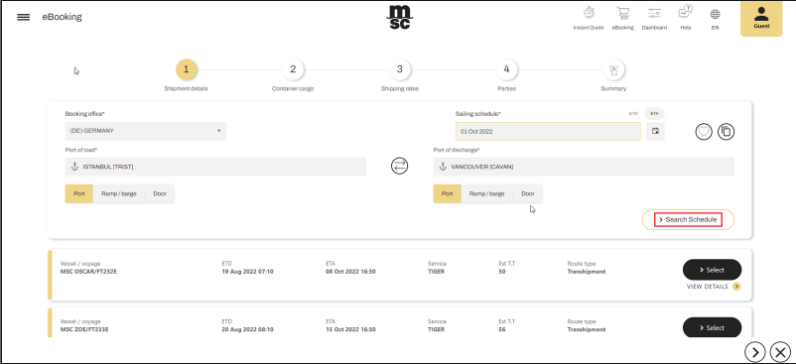
Task: Go to step 1 Shipment details
Action: 186,70
